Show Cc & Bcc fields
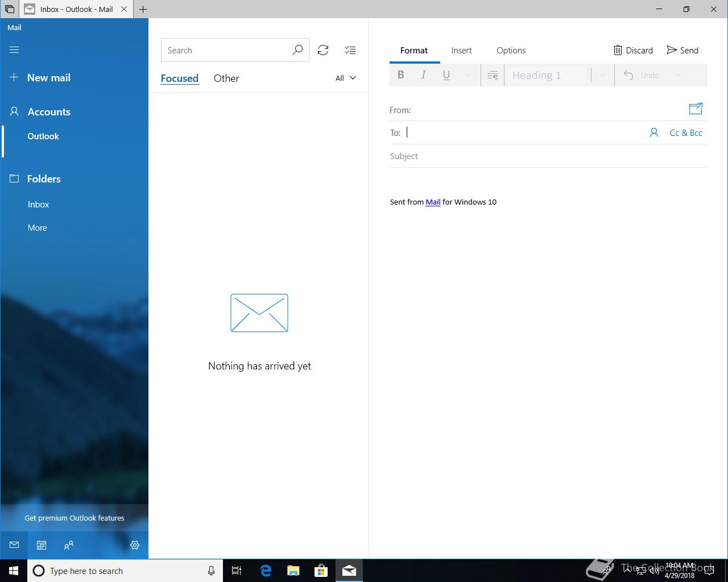Screen dimensions: 728x582 click(x=686, y=133)
